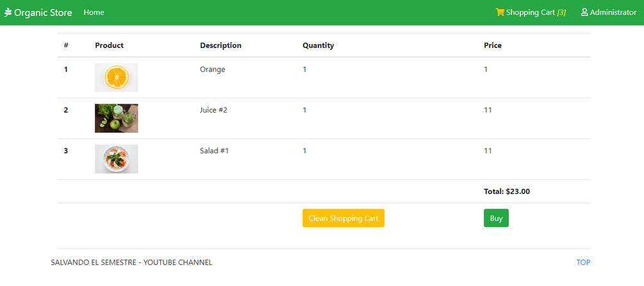This screenshot has height=286, width=644.
Task: Click the Orange quantity link
Action: pyautogui.click(x=305, y=69)
